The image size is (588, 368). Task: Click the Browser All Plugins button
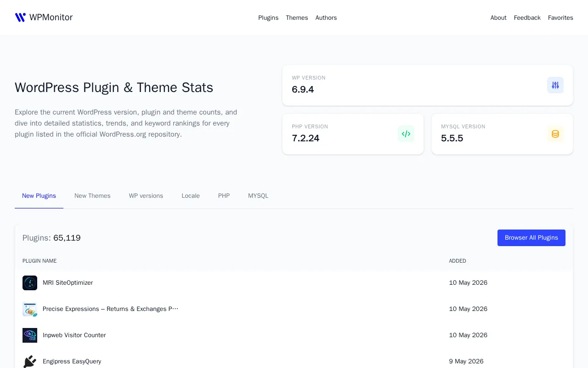tap(531, 238)
